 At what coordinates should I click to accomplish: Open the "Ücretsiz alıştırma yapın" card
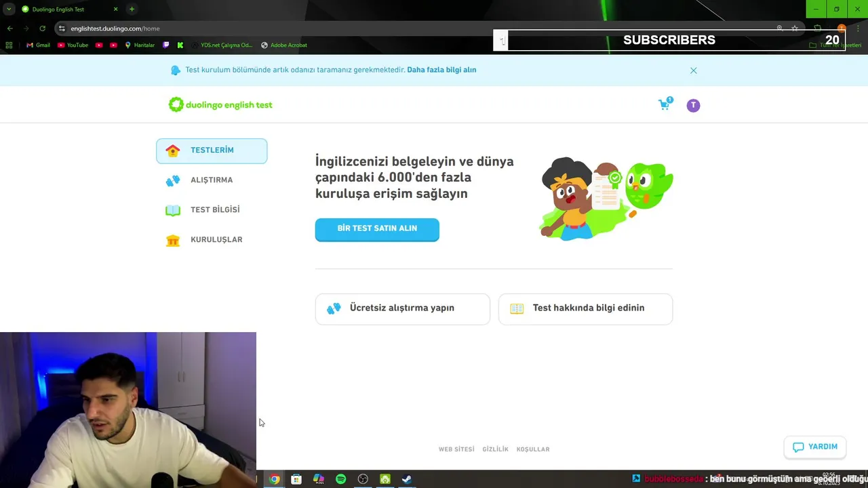(402, 308)
